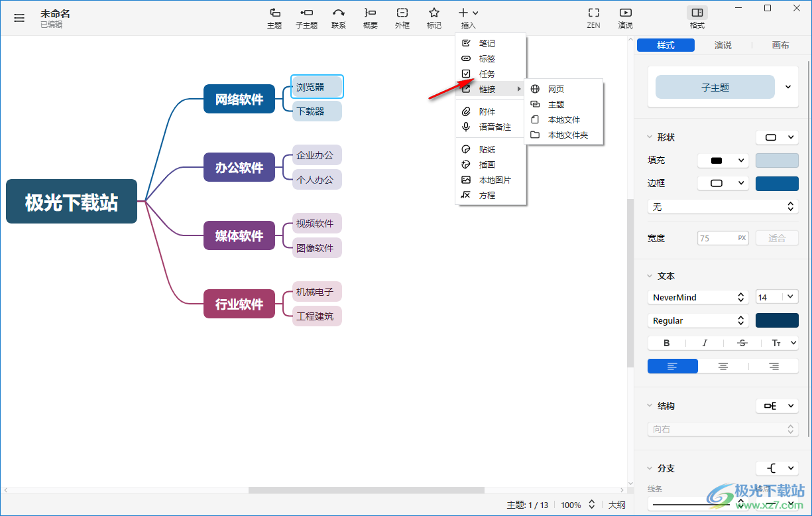Select the 极光下载站 central topic
The width and height of the screenshot is (812, 516).
pyautogui.click(x=72, y=202)
